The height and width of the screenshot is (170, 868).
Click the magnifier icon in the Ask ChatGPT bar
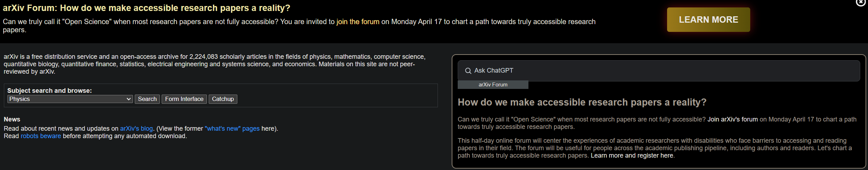click(468, 71)
